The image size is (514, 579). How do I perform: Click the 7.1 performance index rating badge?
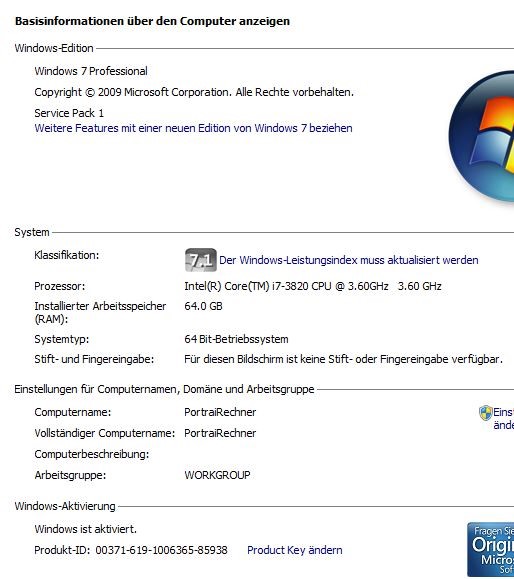[x=201, y=260]
